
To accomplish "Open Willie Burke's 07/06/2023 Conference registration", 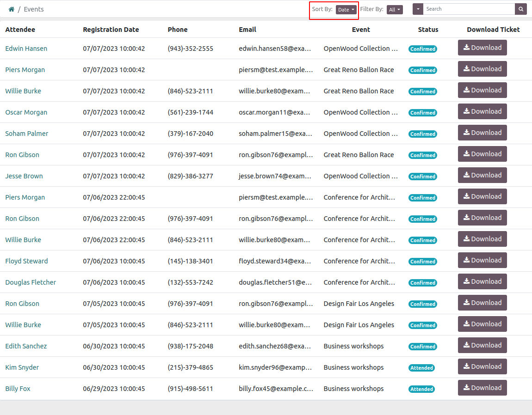I will coord(23,240).
